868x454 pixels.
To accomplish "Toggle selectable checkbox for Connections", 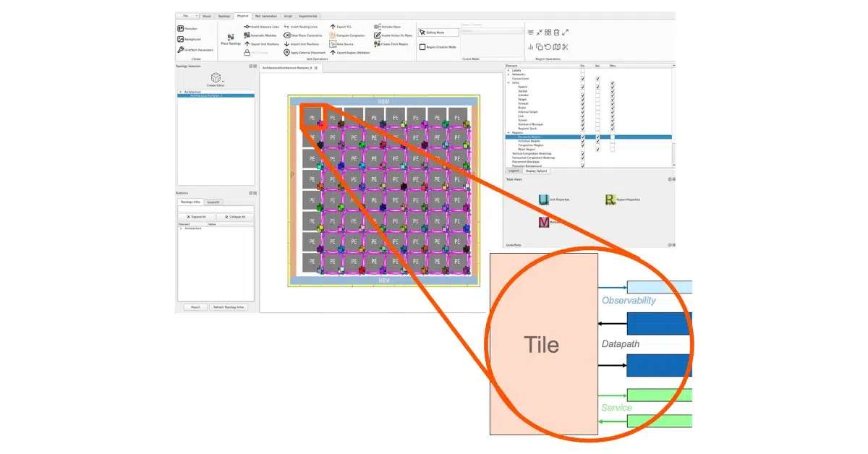I will pyautogui.click(x=597, y=78).
